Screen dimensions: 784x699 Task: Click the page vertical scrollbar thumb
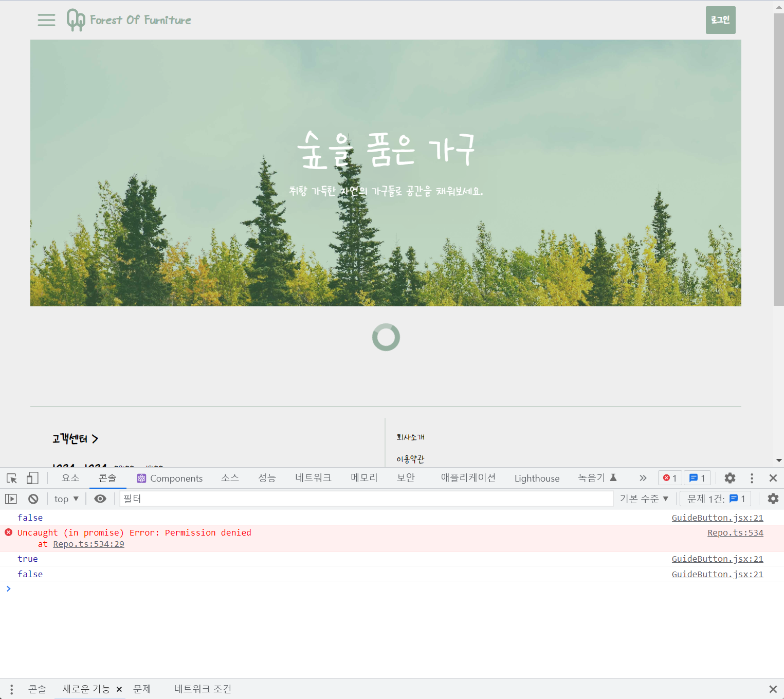778,159
